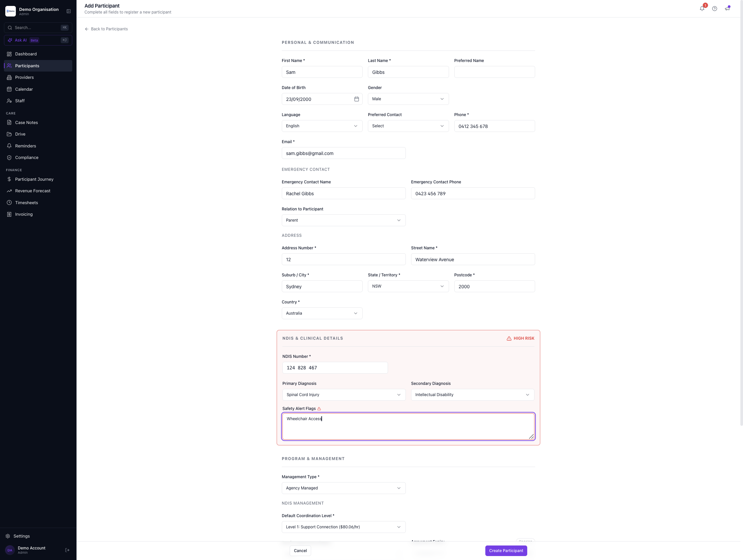Click the help question mark icon
The height and width of the screenshot is (560, 743).
tap(714, 9)
